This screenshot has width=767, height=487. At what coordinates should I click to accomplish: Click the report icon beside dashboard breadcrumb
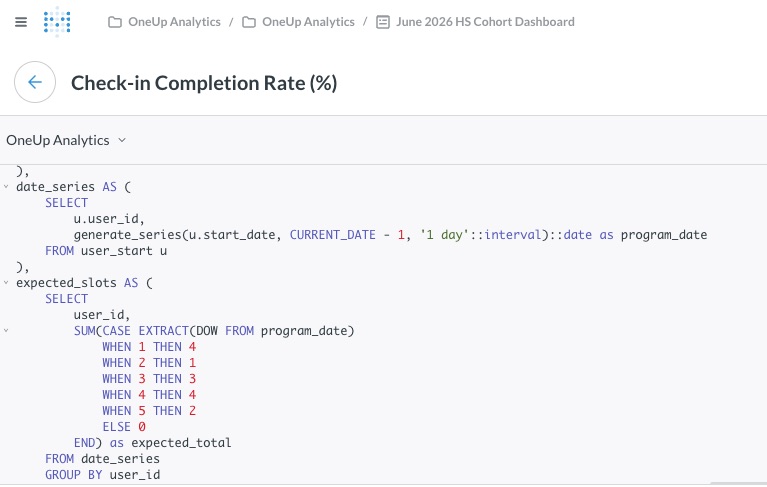pyautogui.click(x=383, y=22)
